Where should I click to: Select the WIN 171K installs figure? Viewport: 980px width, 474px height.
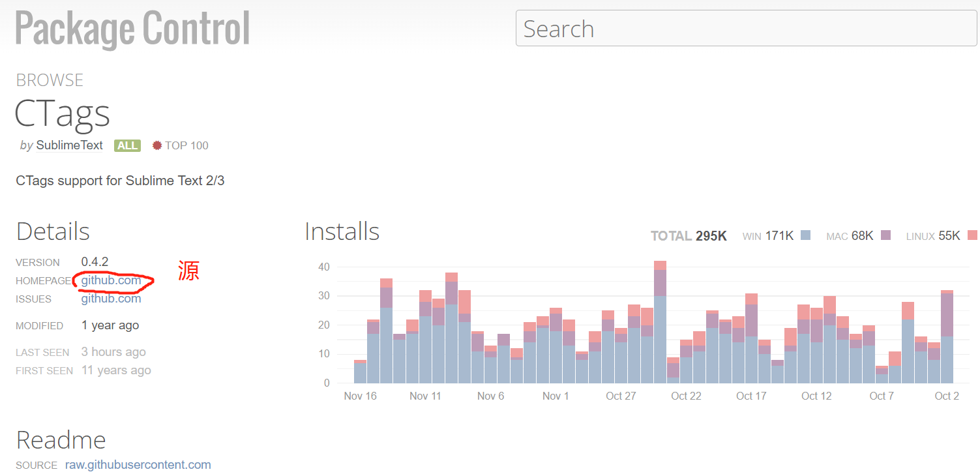tap(767, 236)
